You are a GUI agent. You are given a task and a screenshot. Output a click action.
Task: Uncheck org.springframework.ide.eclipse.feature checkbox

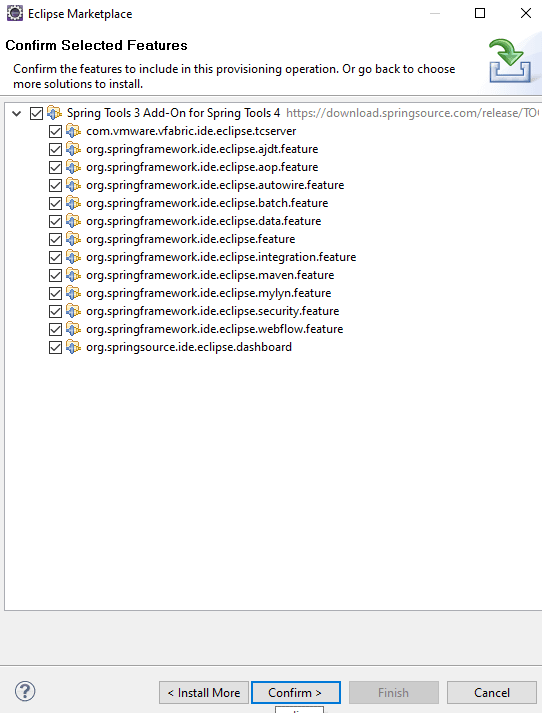pos(55,239)
